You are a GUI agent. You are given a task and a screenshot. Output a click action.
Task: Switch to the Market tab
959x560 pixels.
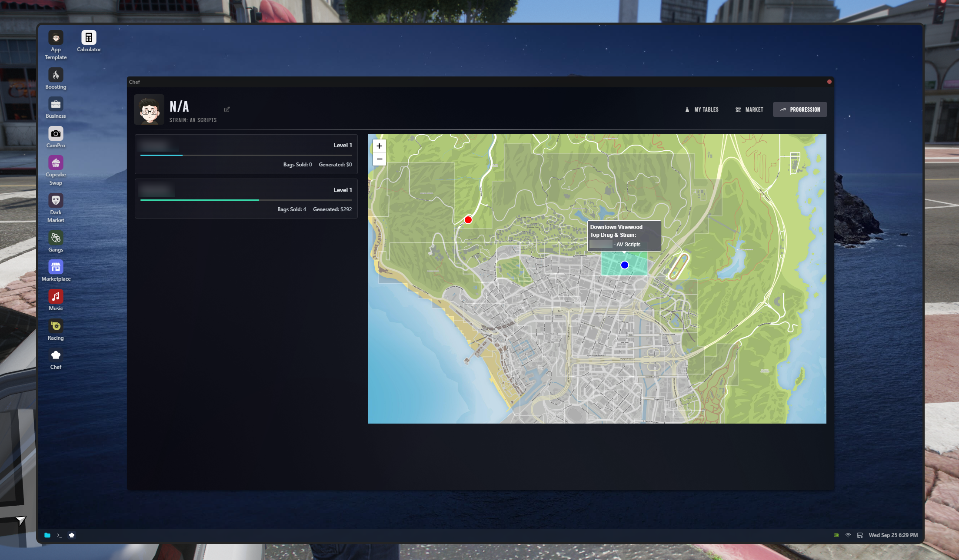click(749, 109)
